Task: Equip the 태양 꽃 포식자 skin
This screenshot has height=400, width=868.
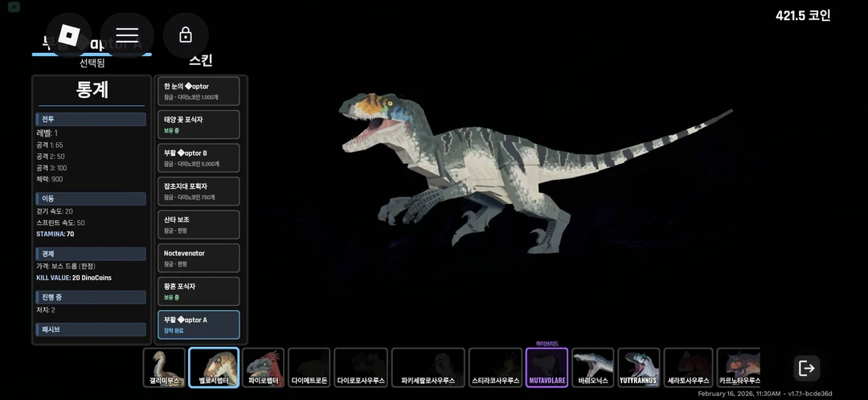Action: coord(199,124)
